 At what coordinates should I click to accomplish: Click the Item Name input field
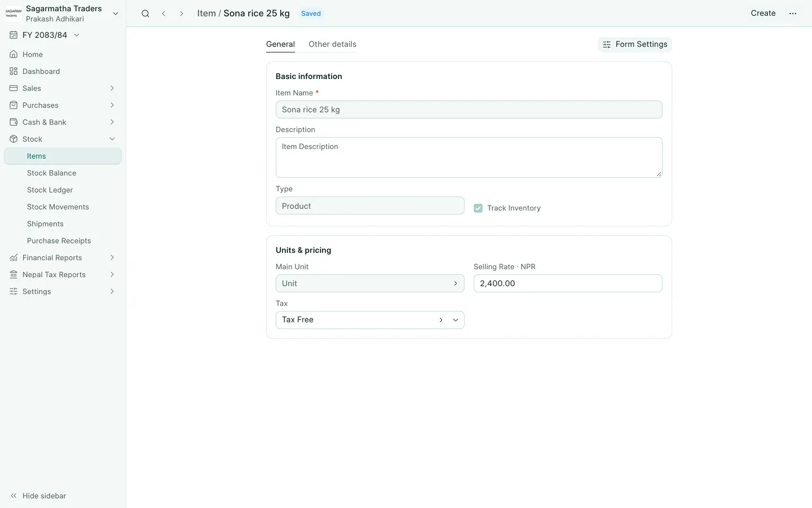469,110
